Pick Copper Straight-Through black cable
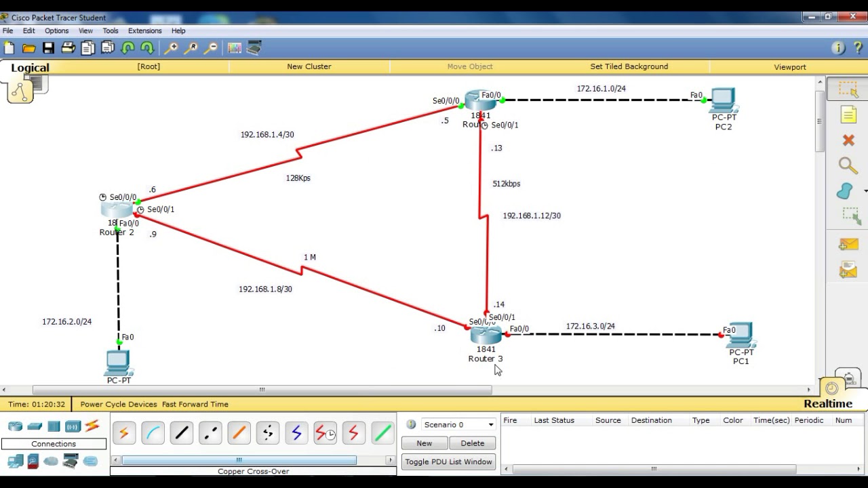Image resolution: width=868 pixels, height=488 pixels. tap(182, 432)
